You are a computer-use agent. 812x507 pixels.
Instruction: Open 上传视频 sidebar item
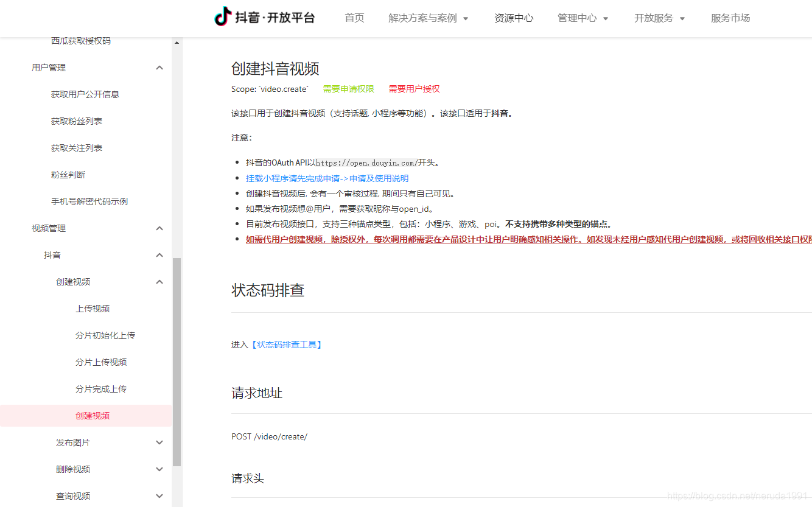(93, 309)
